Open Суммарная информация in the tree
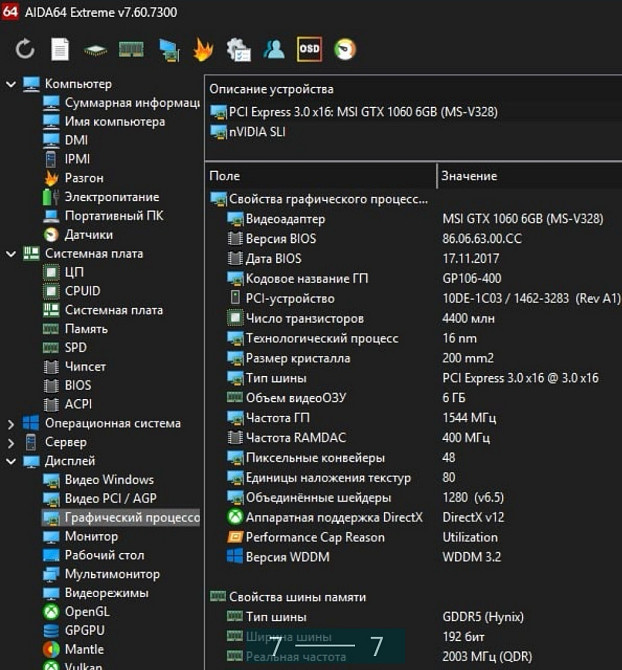 121,103
